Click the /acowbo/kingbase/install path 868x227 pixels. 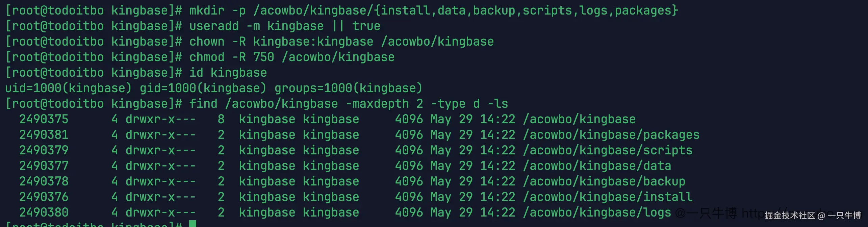tap(608, 197)
